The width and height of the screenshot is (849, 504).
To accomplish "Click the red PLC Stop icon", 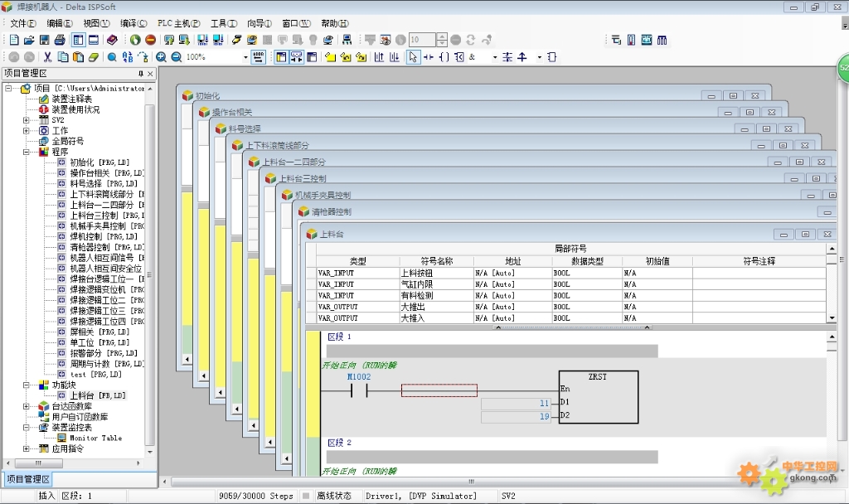I will pos(151,40).
